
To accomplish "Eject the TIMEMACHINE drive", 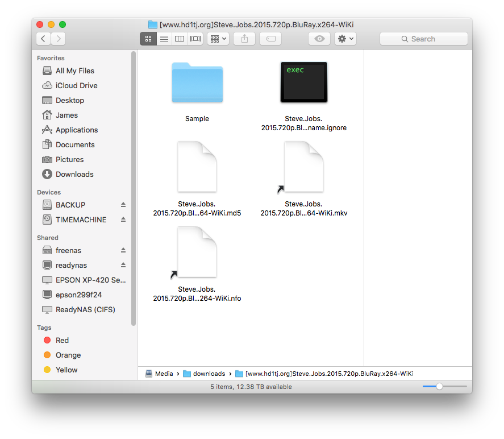I will pyautogui.click(x=123, y=219).
